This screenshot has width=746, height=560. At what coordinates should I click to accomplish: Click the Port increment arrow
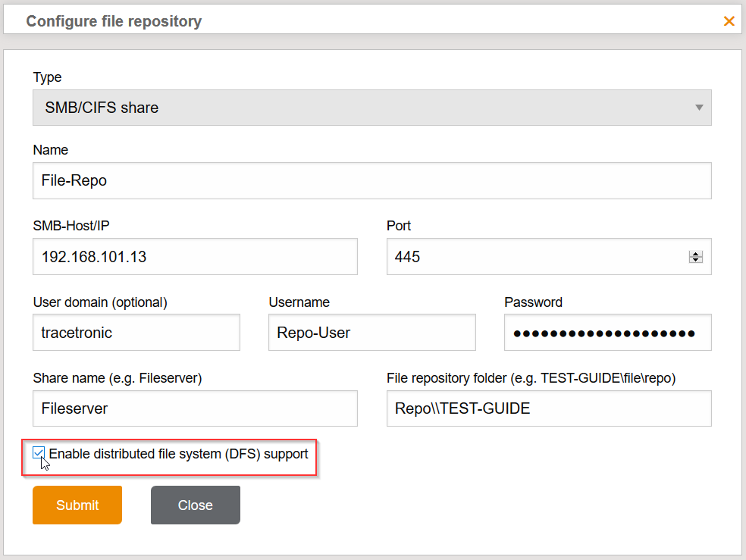pos(696,252)
